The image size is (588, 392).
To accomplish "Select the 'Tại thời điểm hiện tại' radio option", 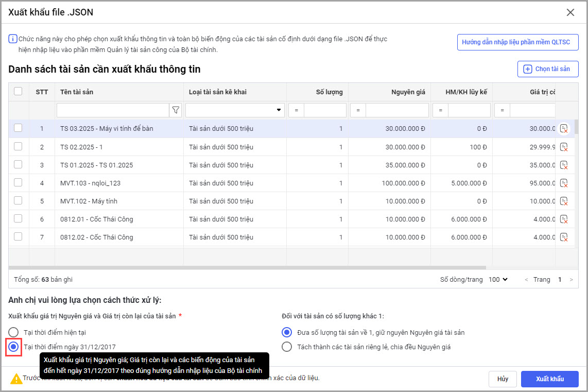I will 13,332.
